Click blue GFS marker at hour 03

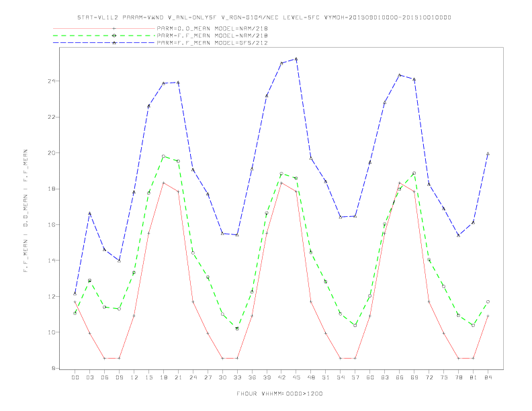(89, 214)
